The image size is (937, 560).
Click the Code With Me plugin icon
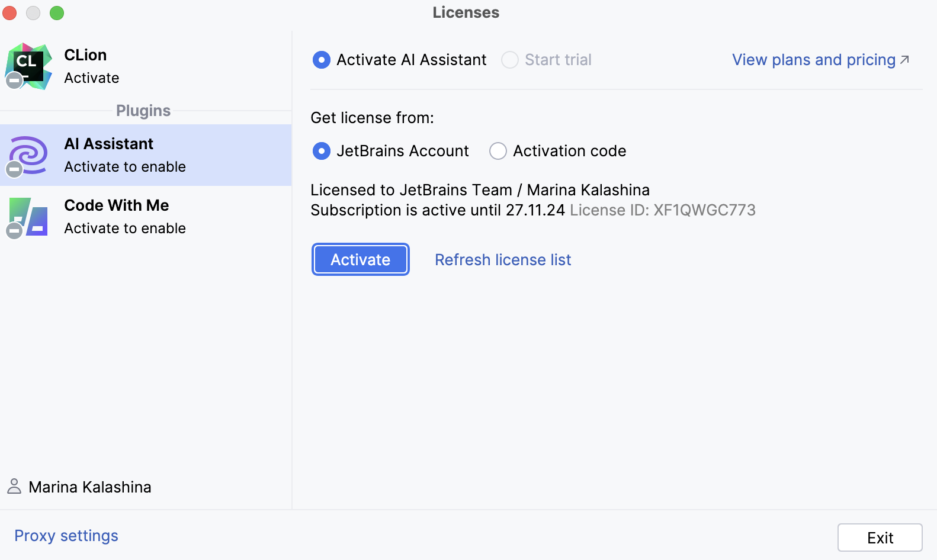pos(27,217)
